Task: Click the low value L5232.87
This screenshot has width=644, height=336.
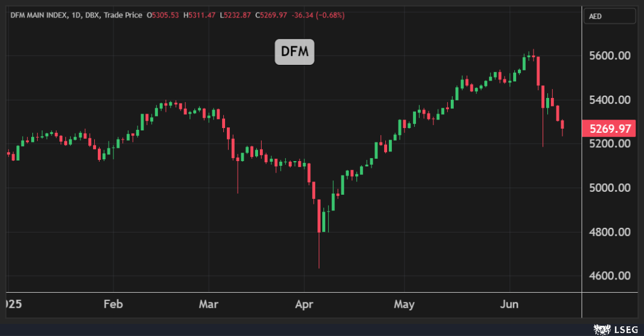Action: tap(235, 15)
